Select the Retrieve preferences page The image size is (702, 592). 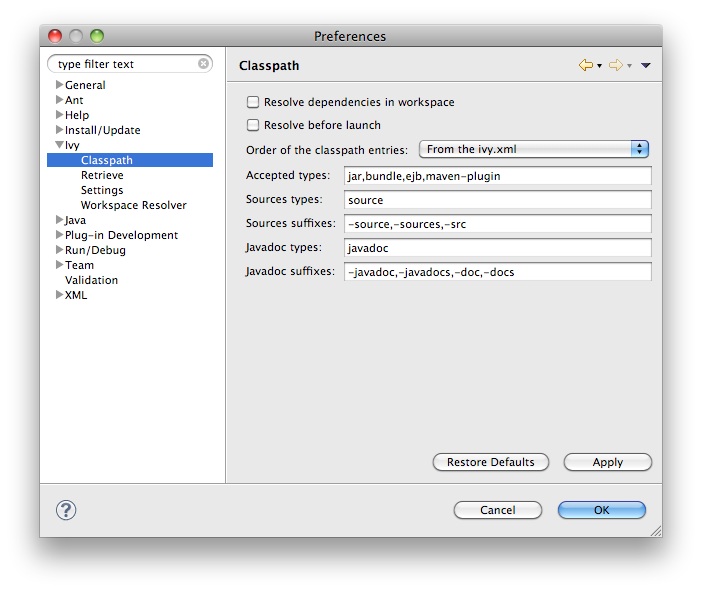pyautogui.click(x=102, y=175)
